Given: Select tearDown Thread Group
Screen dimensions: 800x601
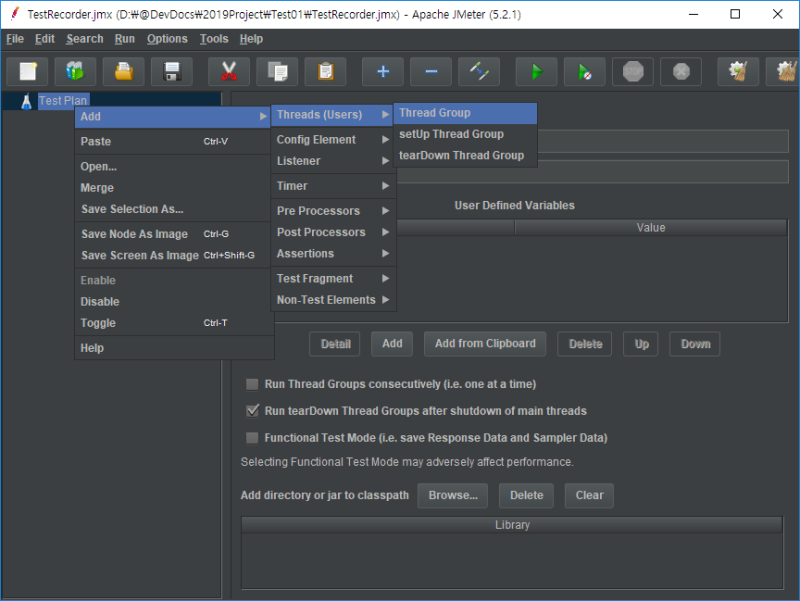Looking at the screenshot, I should [x=465, y=156].
